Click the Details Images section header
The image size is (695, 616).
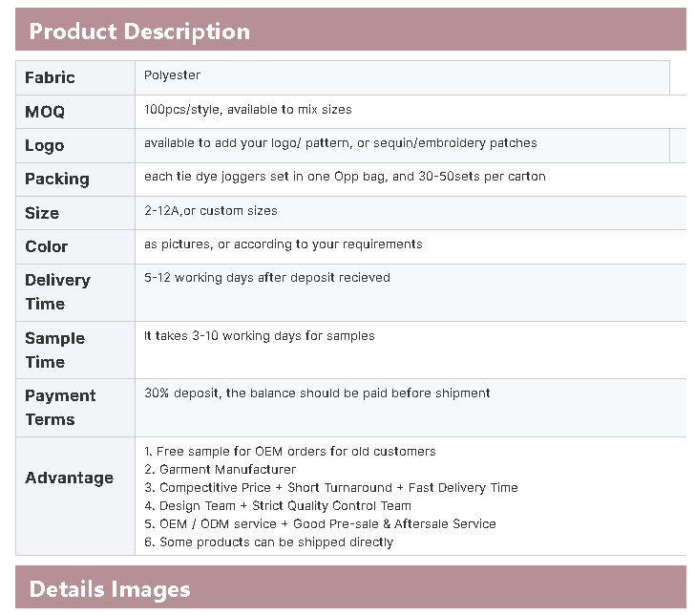click(x=110, y=589)
